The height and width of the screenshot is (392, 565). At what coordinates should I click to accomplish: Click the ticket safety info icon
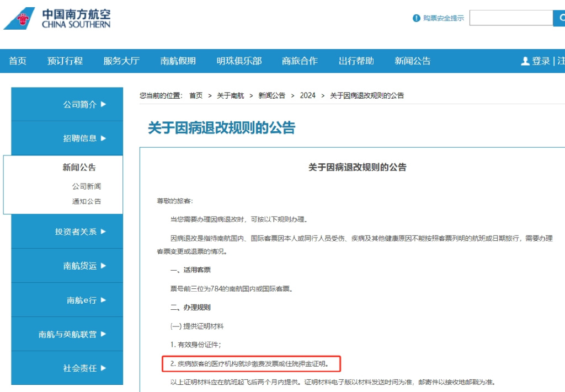pyautogui.click(x=417, y=18)
